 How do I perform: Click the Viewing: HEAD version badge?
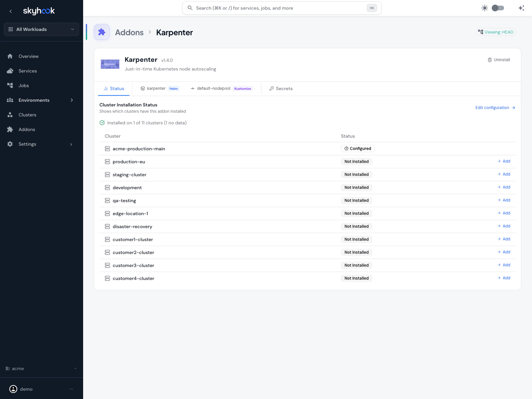click(x=496, y=32)
